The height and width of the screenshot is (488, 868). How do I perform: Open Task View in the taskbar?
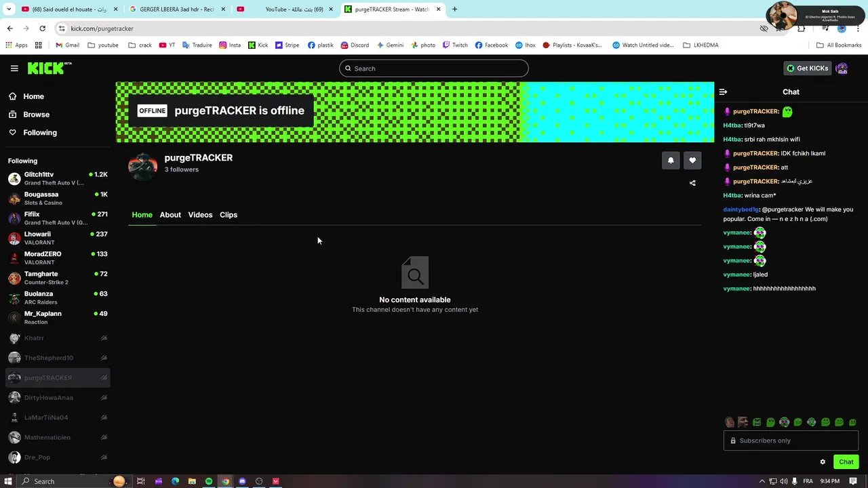141,481
